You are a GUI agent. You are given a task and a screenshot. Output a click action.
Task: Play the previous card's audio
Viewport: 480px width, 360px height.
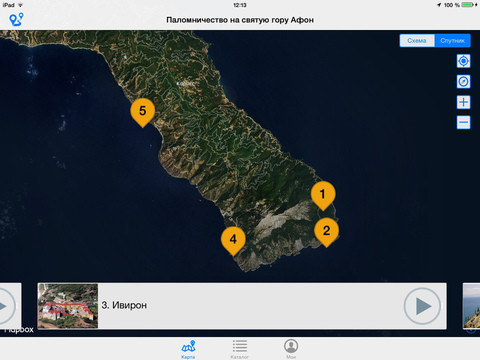(x=5, y=306)
